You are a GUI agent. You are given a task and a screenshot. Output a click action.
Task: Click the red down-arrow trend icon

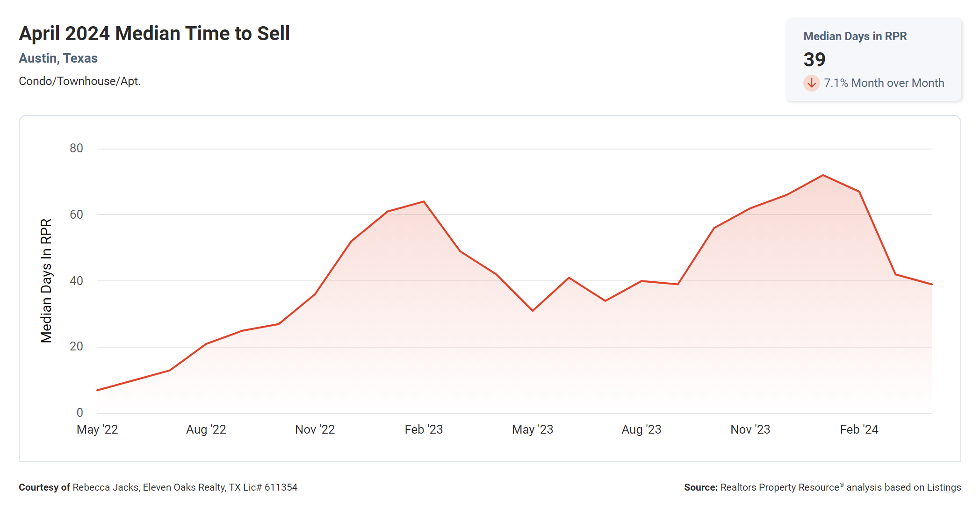[x=811, y=83]
